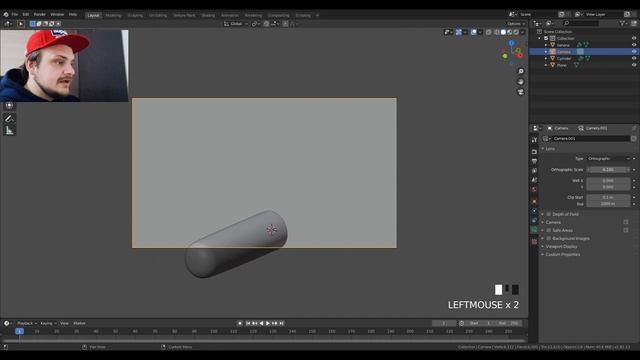Jump to timeline start frame button
This screenshot has height=360, width=640.
248,323
